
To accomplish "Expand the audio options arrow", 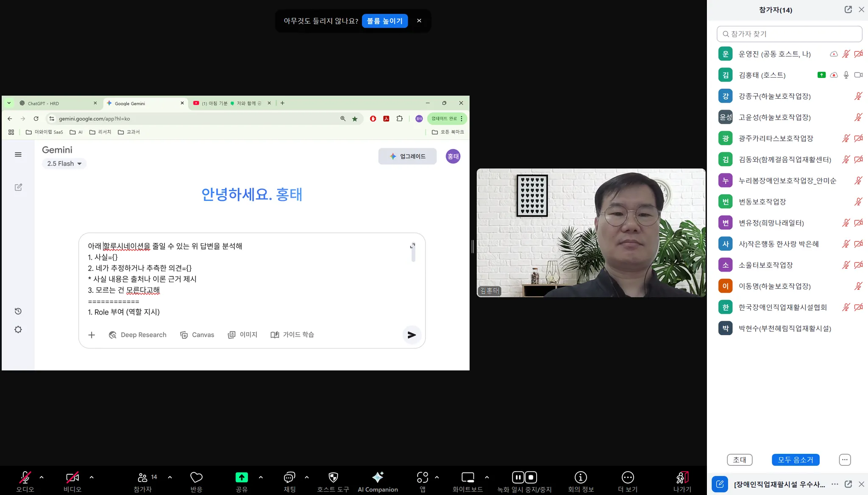I will [x=42, y=477].
